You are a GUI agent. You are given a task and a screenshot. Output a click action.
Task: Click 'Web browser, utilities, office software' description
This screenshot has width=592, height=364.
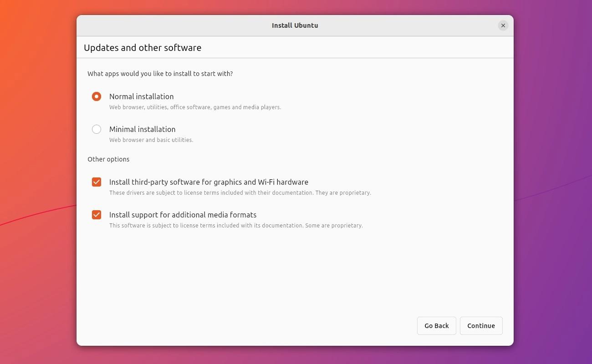coord(195,107)
